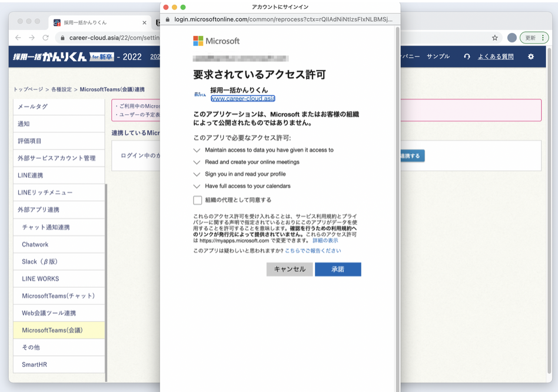The image size is (558, 392).
Task: Click 各種設定 breadcrumb link
Action: tap(62, 89)
